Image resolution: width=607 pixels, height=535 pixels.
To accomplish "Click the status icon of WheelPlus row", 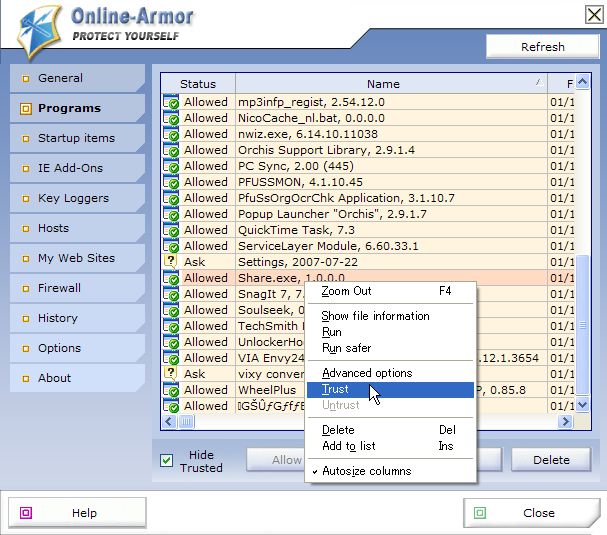I will click(x=171, y=390).
